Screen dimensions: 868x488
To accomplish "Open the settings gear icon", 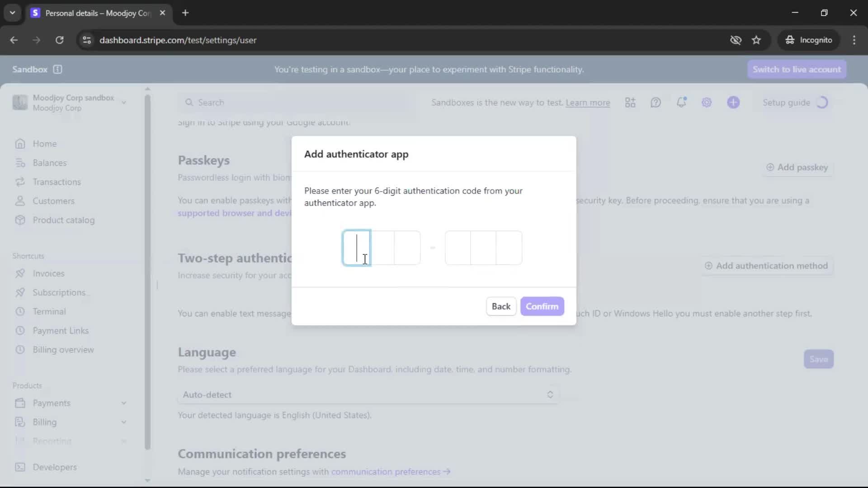I will (x=707, y=103).
